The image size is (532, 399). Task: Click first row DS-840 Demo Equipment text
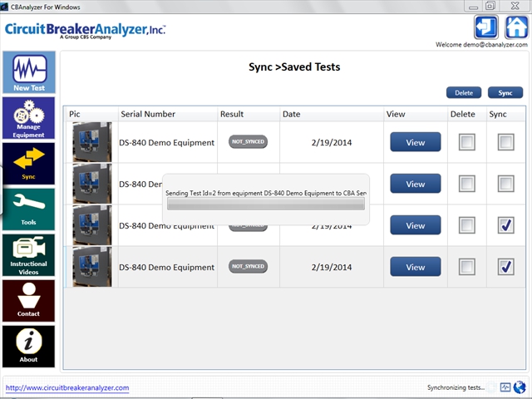(166, 142)
